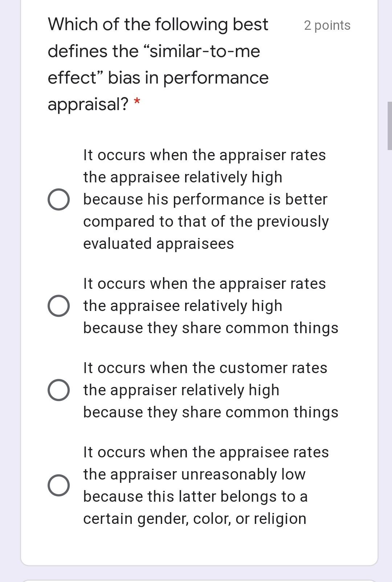Select the option about customer rating the appraiser
Screen dimensions: 392x582
pyautogui.click(x=59, y=389)
